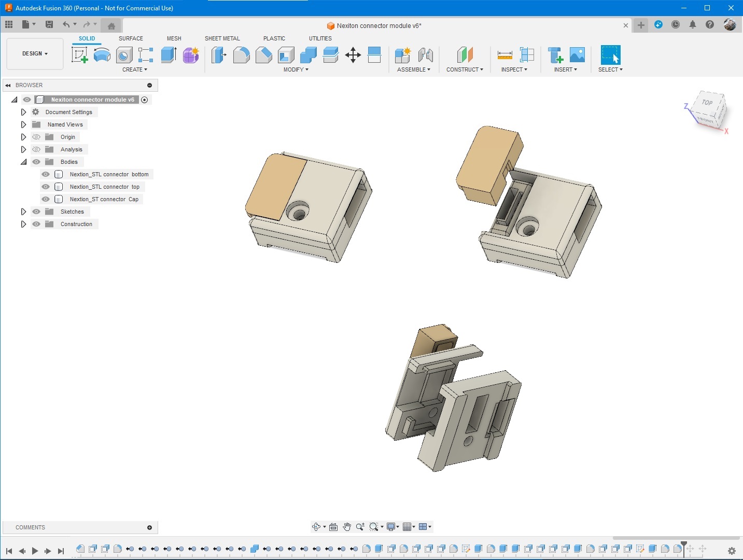Hide the Nextion_STL connector bottom body
The image size is (743, 560).
[x=46, y=174]
